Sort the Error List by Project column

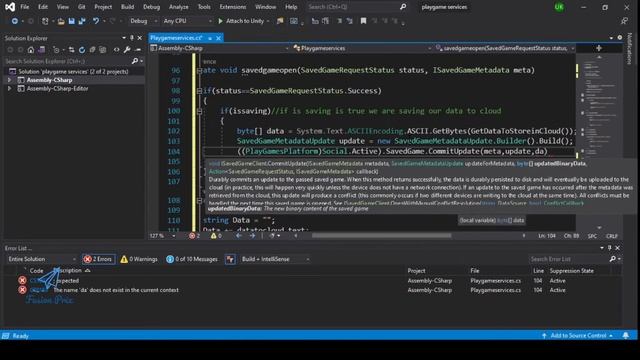[416, 271]
